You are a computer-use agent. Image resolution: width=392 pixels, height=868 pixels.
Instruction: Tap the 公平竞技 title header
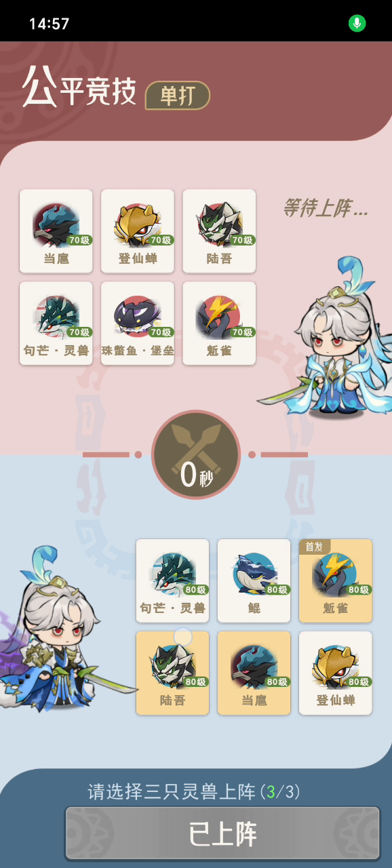[79, 90]
